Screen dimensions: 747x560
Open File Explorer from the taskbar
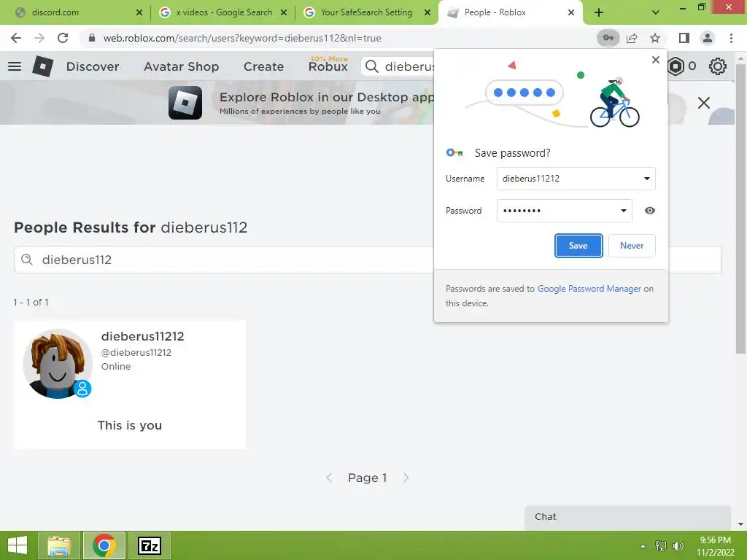pos(59,545)
